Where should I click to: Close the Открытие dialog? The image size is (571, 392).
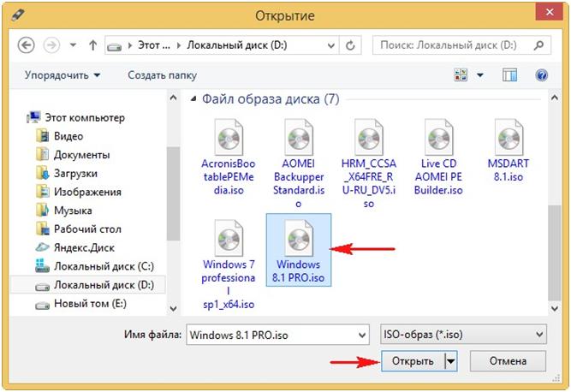(550, 12)
